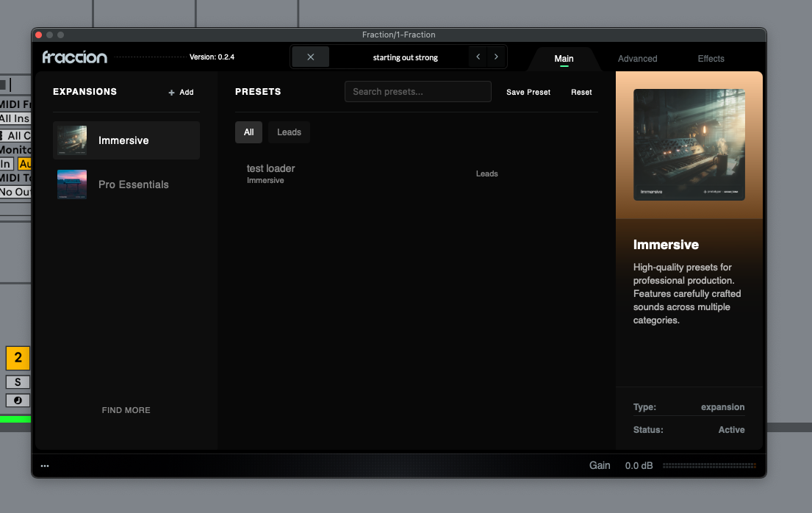812x513 pixels.
Task: Load the test loader preset
Action: tap(417, 173)
